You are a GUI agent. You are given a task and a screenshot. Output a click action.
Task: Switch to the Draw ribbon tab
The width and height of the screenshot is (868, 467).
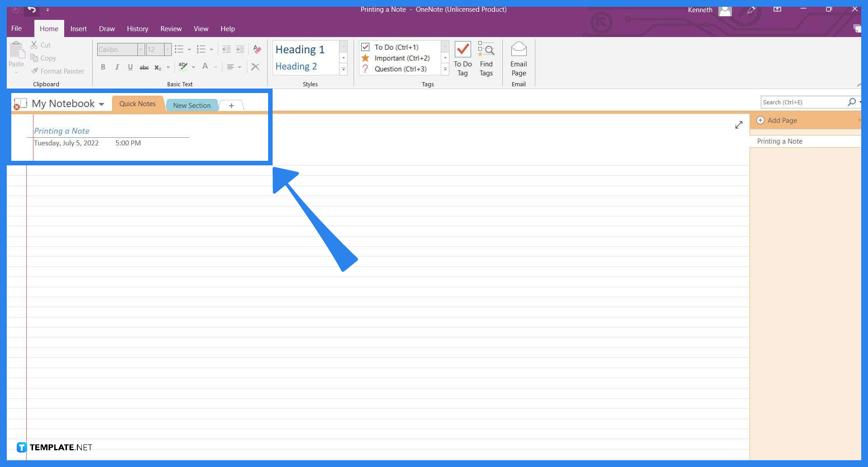tap(107, 28)
